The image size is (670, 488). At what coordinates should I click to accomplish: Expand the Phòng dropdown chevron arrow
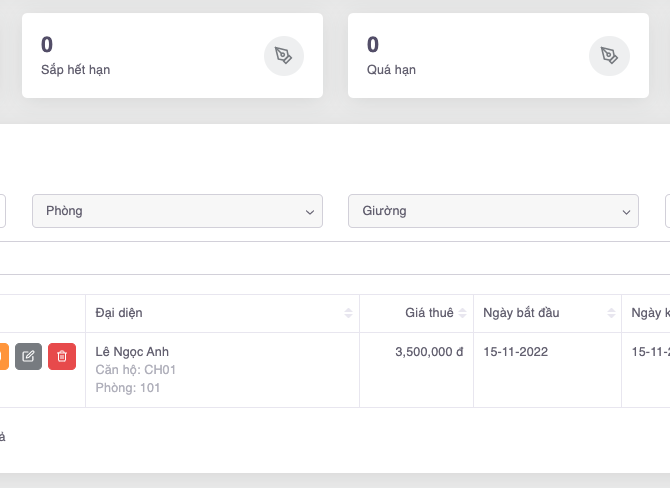coord(308,212)
